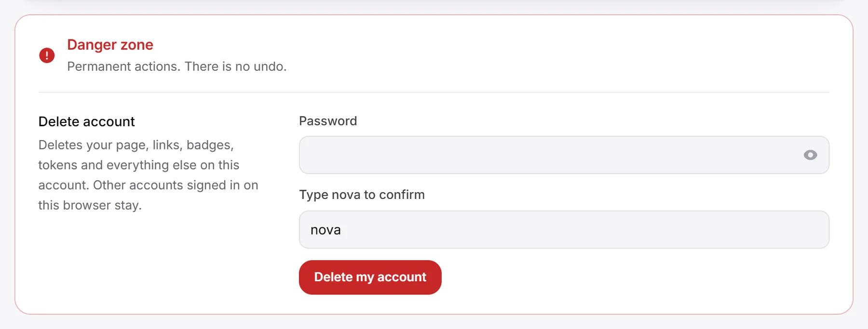
Task: Click the divider line below the Danger zone header
Action: (434, 92)
